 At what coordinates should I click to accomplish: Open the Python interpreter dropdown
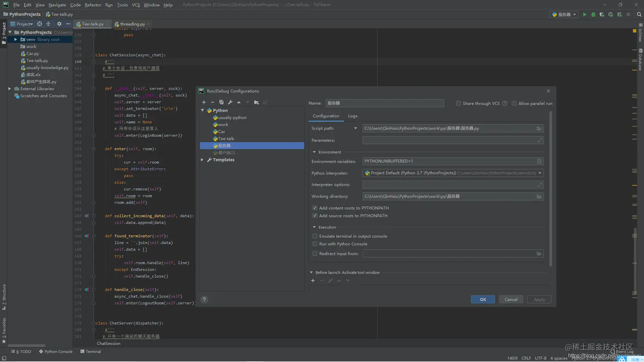(540, 173)
